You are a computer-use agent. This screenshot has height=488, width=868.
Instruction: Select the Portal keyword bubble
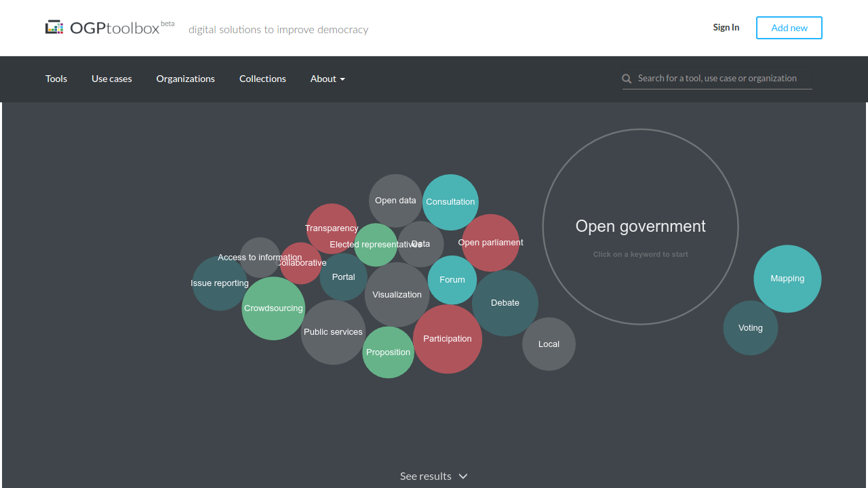click(344, 277)
